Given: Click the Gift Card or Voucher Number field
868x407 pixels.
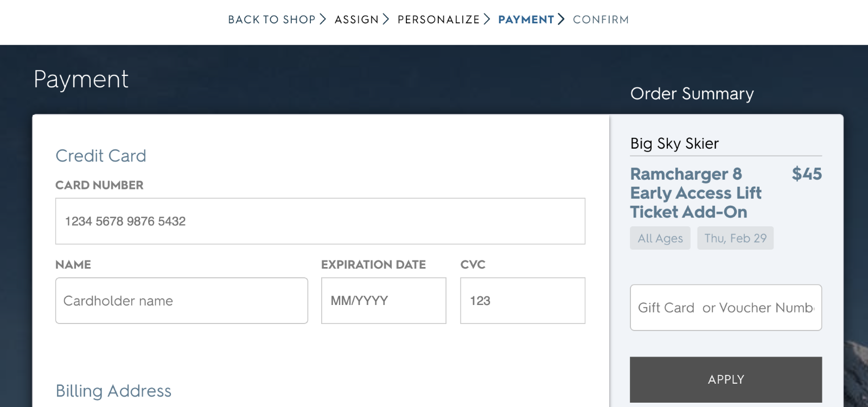Looking at the screenshot, I should [726, 308].
